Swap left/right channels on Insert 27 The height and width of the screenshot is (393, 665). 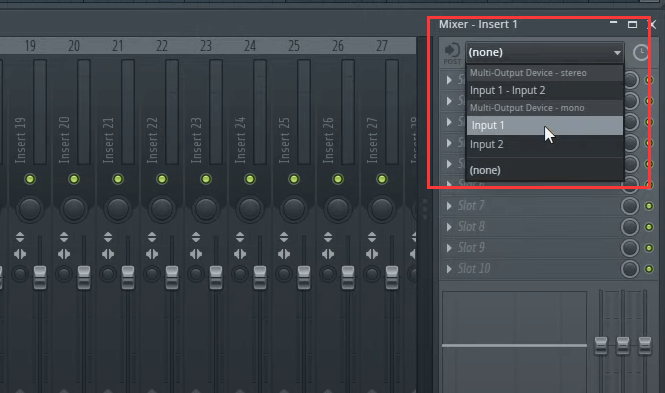pos(372,254)
